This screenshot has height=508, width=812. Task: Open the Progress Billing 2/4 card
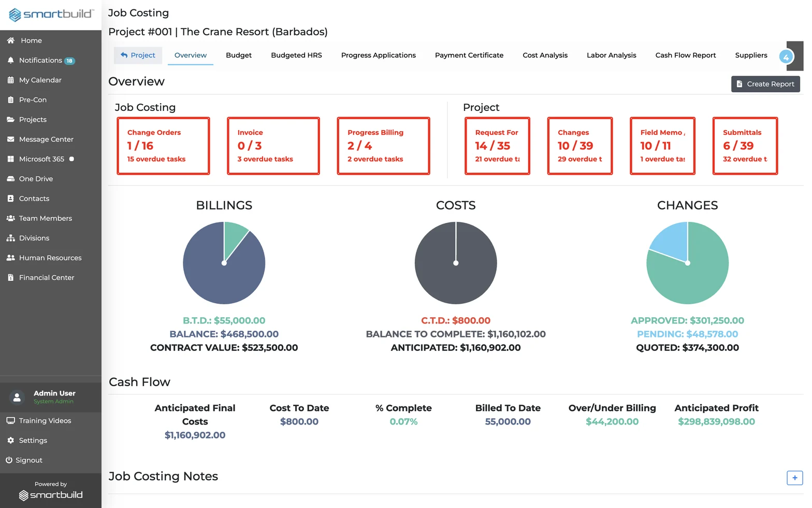pos(384,146)
